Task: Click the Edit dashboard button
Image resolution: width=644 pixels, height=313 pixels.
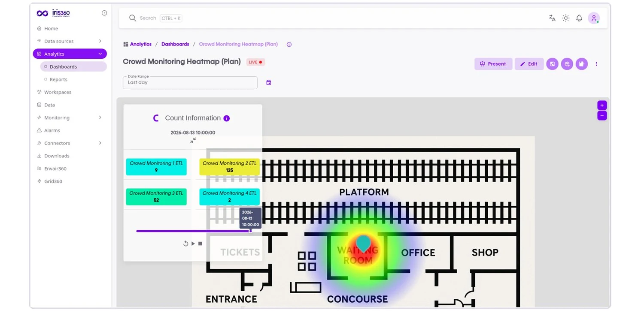Action: click(x=529, y=64)
